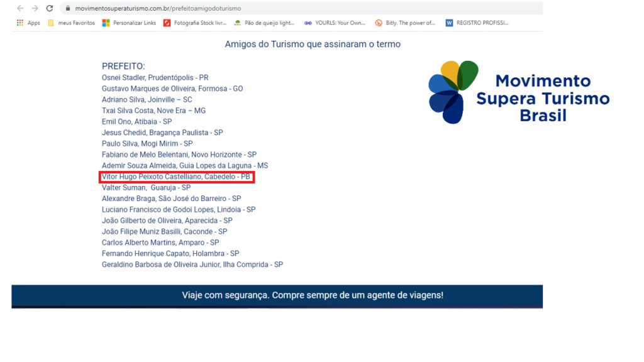Open the Pão de queijo light bookmark

click(264, 23)
